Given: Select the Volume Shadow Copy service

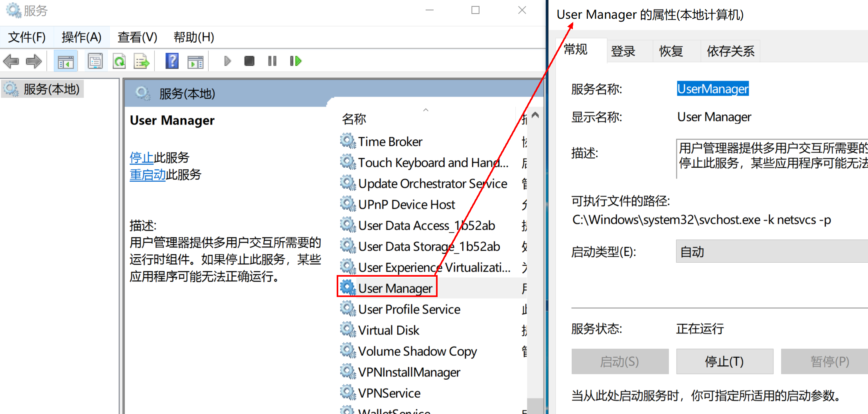Looking at the screenshot, I should pos(417,351).
